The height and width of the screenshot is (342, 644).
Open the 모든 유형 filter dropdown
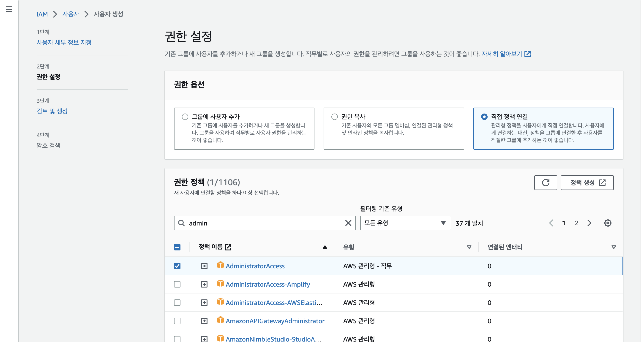pos(405,223)
